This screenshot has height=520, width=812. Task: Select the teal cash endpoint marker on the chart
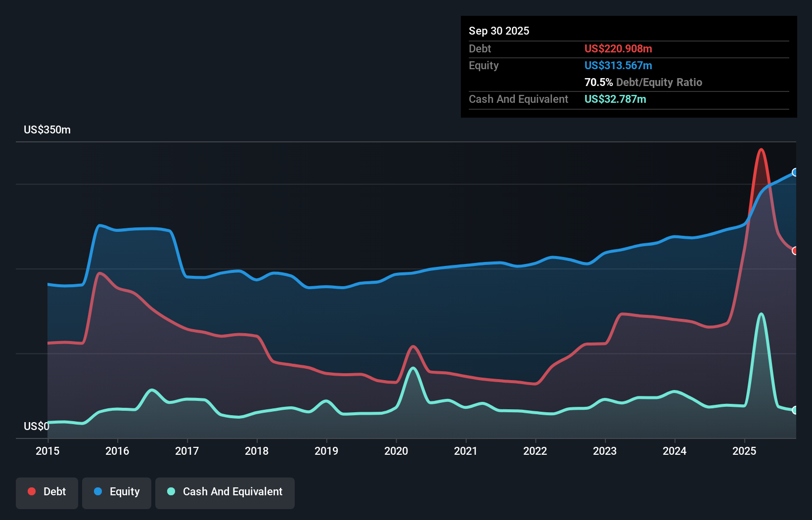(x=795, y=410)
